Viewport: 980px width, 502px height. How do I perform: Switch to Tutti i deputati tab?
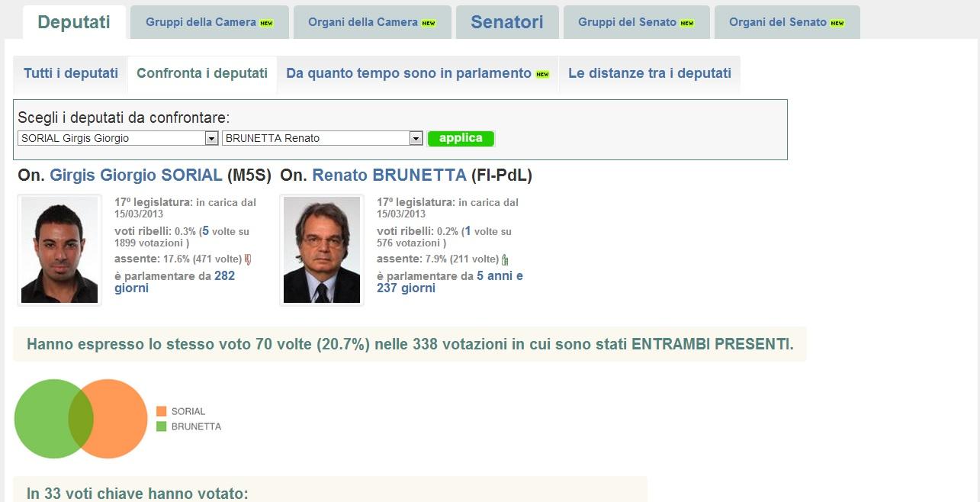pyautogui.click(x=71, y=73)
